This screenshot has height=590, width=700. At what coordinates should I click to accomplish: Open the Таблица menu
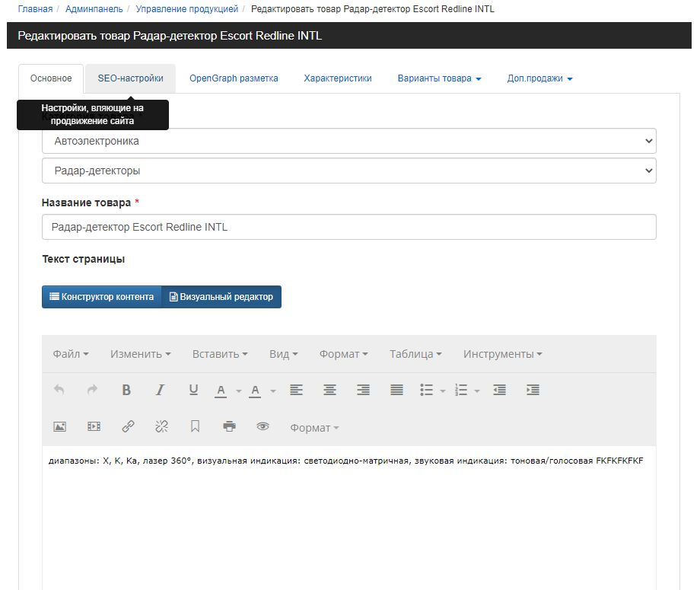(415, 354)
